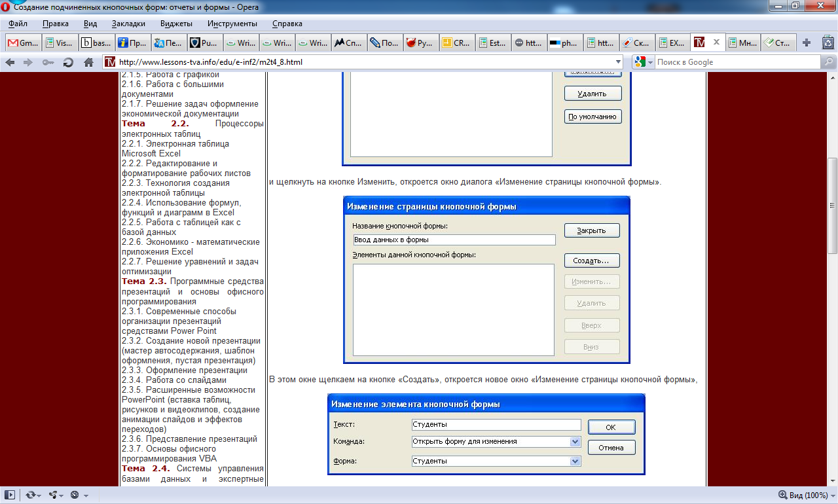The width and height of the screenshot is (838, 504).
Task: Switch to the 'CR...' tab
Action: (x=457, y=43)
